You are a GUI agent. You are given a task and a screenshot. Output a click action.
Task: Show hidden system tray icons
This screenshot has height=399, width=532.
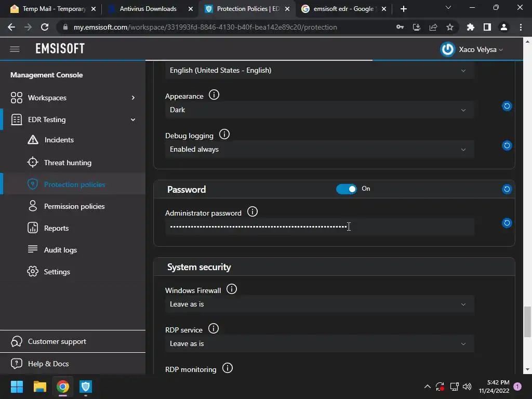(428, 387)
